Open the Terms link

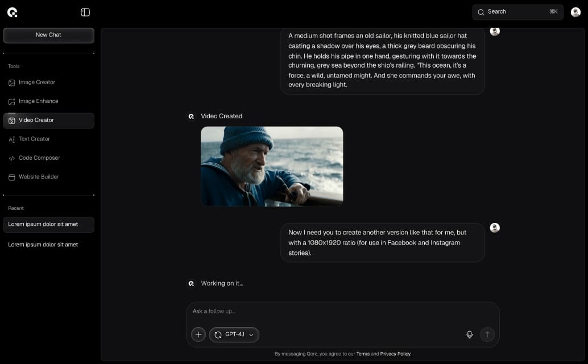click(x=362, y=354)
